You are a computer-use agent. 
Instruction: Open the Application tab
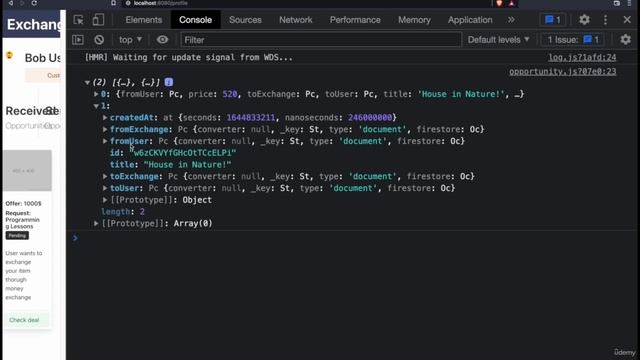click(470, 20)
